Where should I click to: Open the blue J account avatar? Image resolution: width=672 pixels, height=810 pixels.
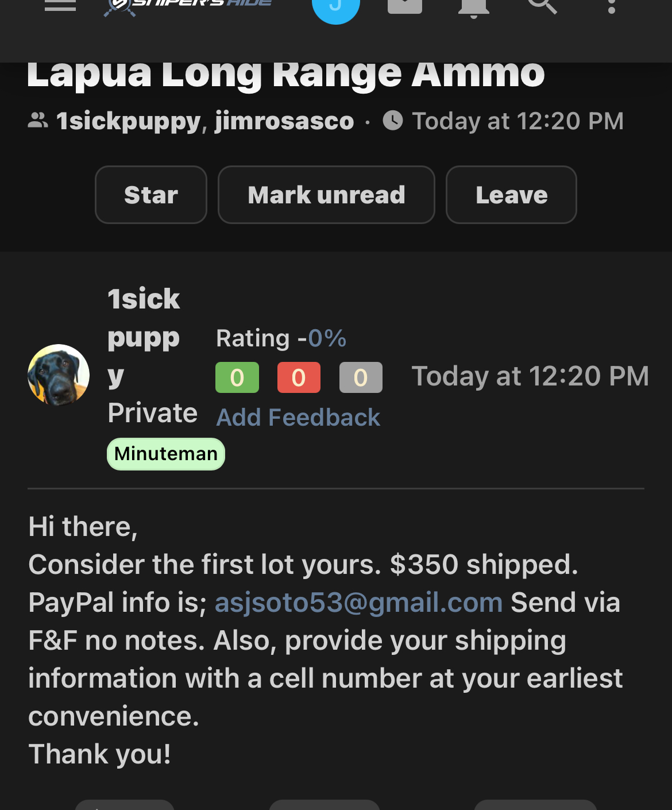point(336,7)
